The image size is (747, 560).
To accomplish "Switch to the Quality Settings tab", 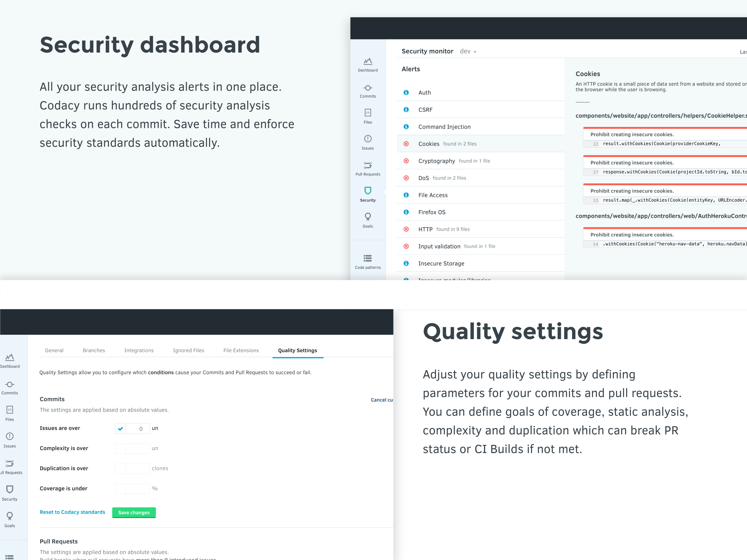I will coord(298,351).
